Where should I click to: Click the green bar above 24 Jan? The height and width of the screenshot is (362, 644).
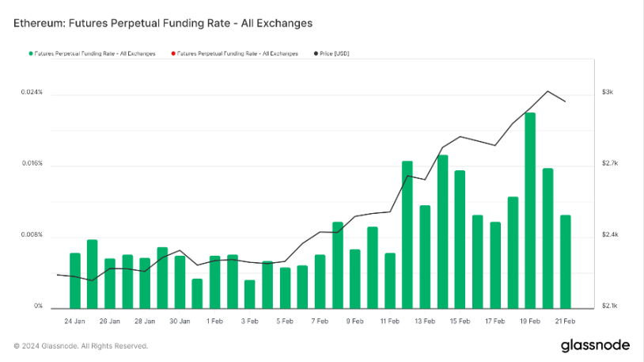[x=75, y=281]
